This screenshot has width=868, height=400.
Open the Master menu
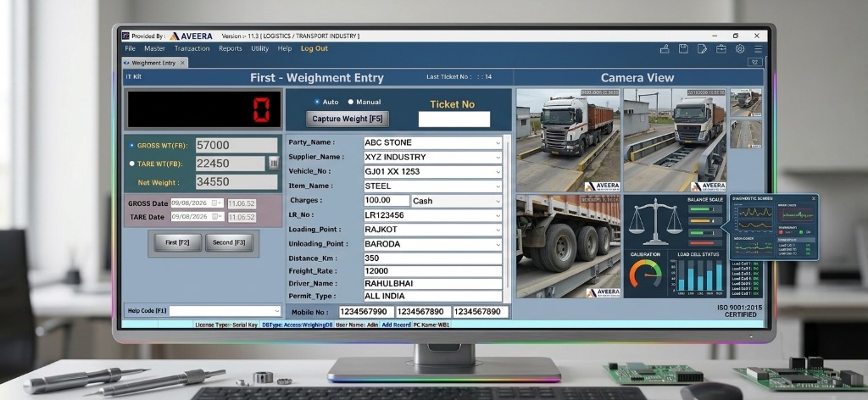(x=154, y=48)
